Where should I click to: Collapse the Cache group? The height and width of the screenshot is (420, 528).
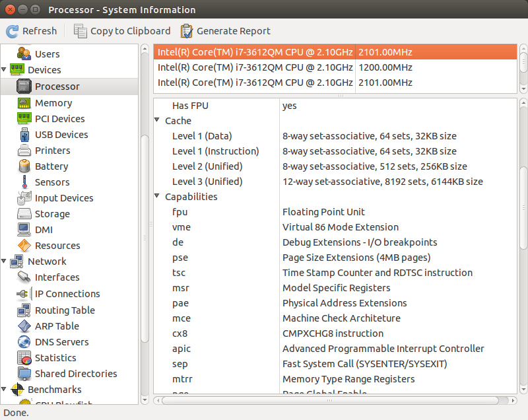(x=157, y=121)
